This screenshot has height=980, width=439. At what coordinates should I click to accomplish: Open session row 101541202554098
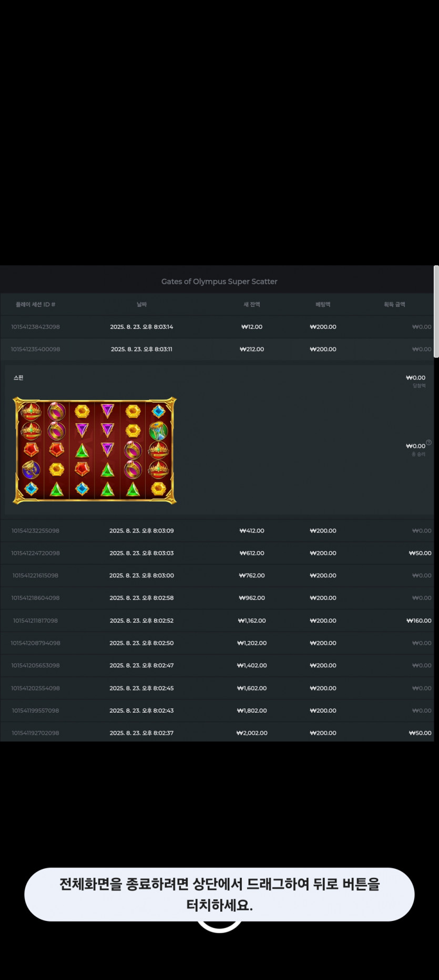tap(217, 688)
